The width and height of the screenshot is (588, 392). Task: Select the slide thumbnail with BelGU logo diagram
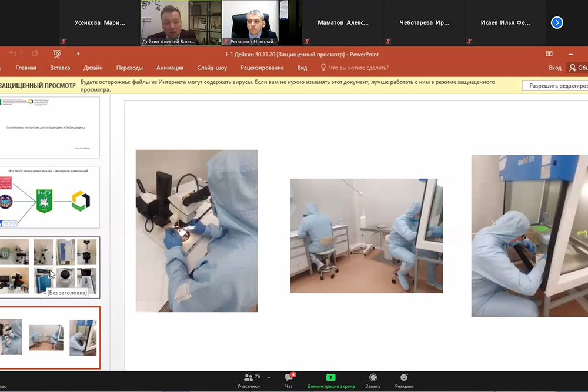tap(50, 197)
